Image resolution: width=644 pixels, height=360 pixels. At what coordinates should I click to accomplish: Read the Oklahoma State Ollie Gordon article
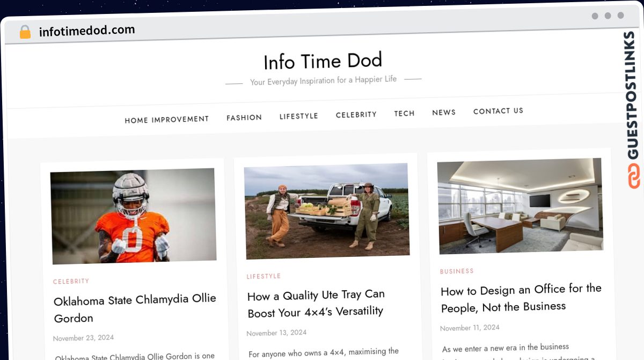point(135,309)
